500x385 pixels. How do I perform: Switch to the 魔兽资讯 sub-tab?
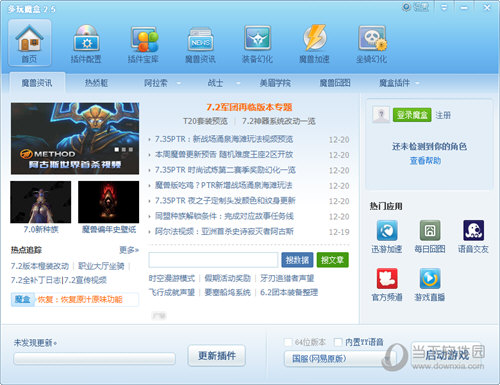(37, 83)
